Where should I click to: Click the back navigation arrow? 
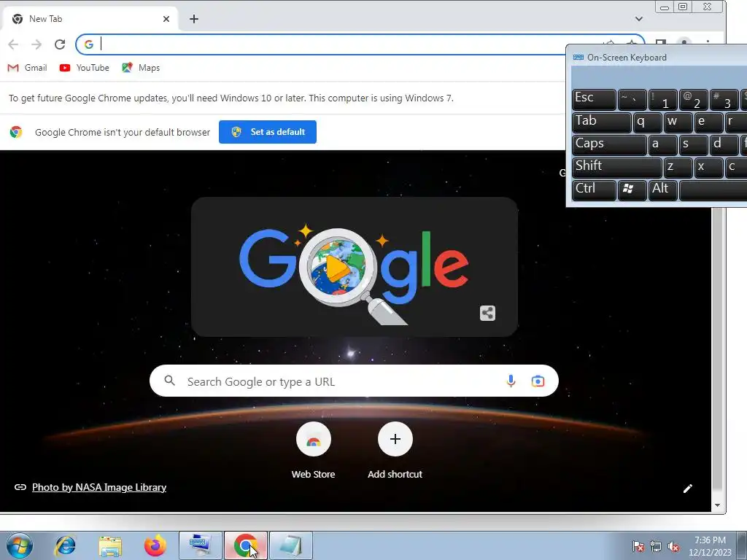pyautogui.click(x=13, y=44)
